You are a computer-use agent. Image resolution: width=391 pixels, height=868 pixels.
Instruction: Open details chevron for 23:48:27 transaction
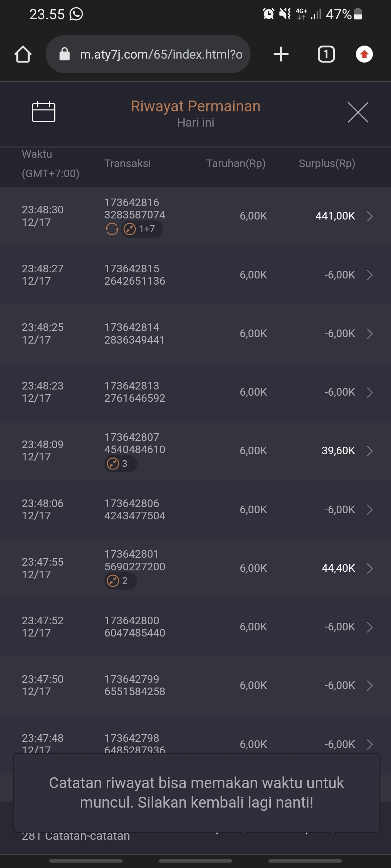pyautogui.click(x=370, y=275)
